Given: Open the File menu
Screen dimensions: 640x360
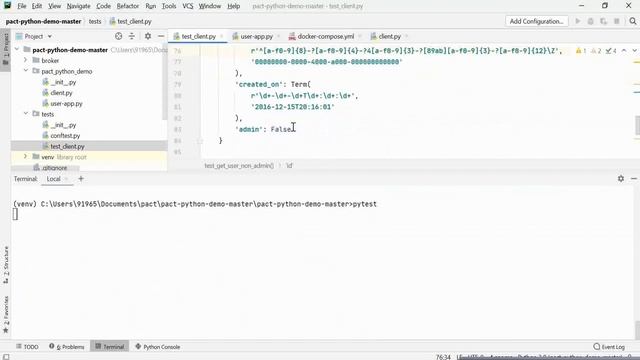Looking at the screenshot, I should 22,6.
